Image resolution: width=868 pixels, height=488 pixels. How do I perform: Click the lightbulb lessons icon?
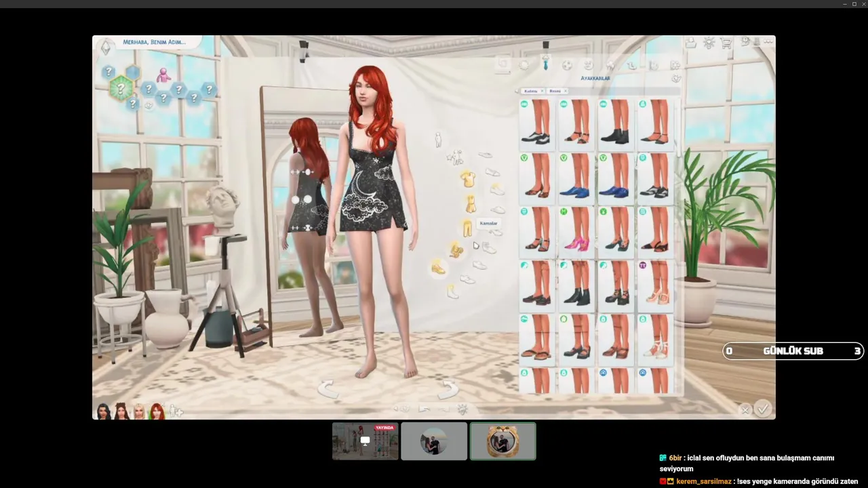coord(709,43)
